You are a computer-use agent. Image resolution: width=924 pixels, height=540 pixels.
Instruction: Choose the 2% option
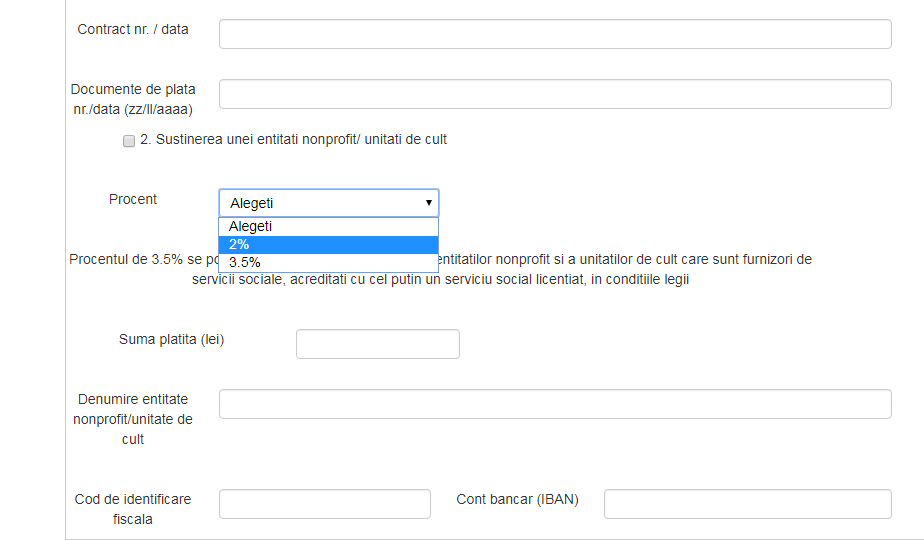(329, 245)
